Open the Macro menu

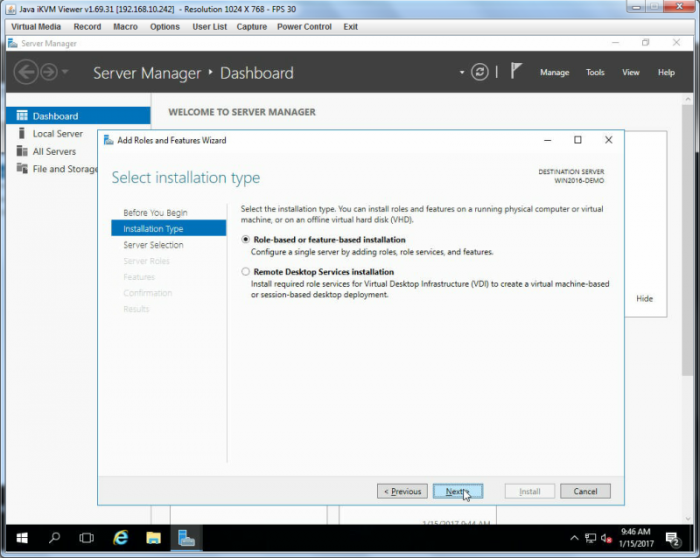tap(125, 27)
